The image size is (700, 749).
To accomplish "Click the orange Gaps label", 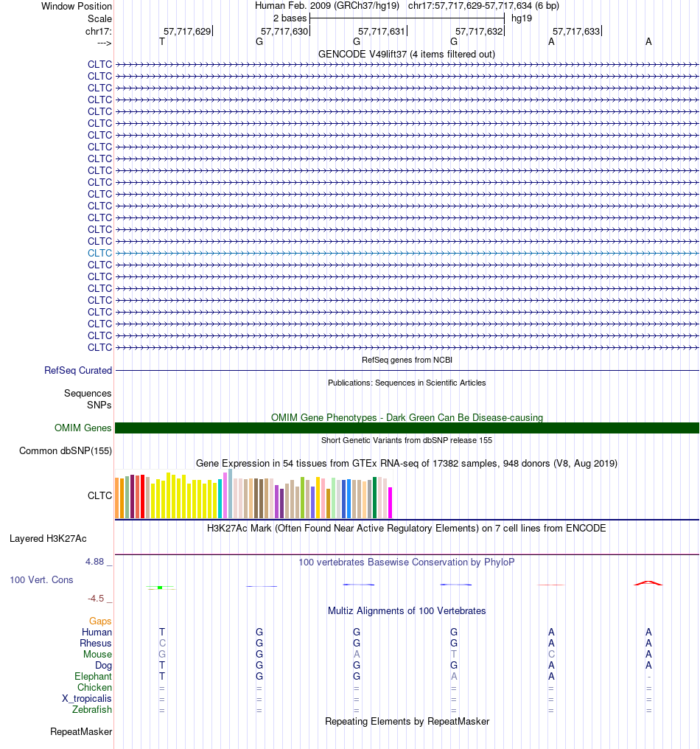I will point(100,621).
